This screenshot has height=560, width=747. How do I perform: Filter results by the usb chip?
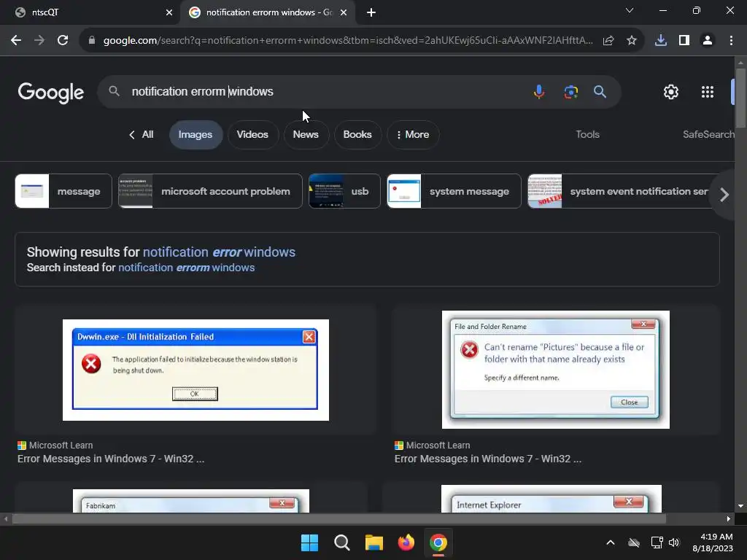[x=344, y=192]
